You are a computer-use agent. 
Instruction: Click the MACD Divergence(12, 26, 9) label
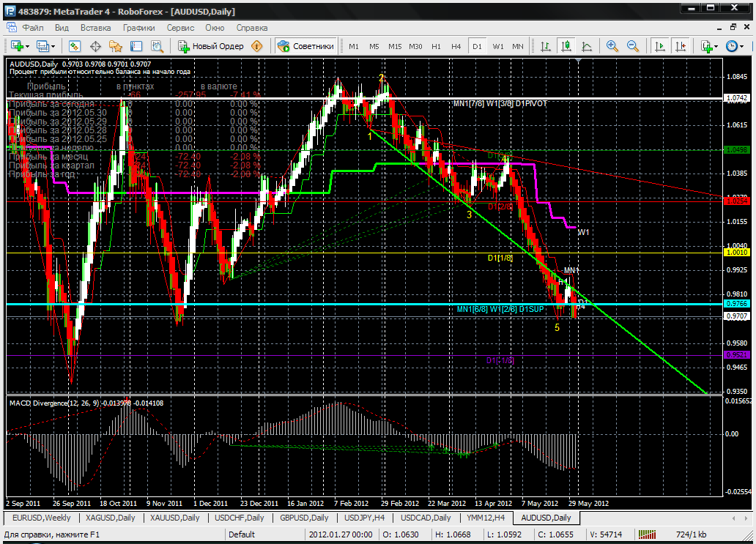(x=54, y=403)
